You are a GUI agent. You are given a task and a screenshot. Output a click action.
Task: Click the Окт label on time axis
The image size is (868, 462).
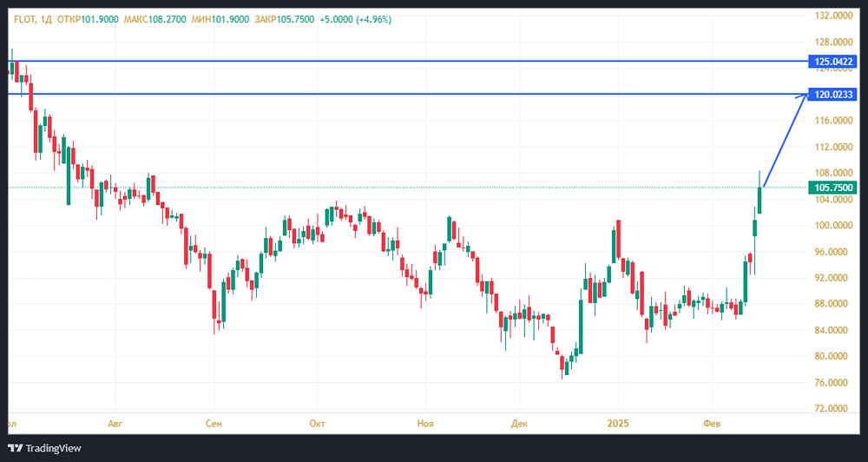tap(317, 423)
